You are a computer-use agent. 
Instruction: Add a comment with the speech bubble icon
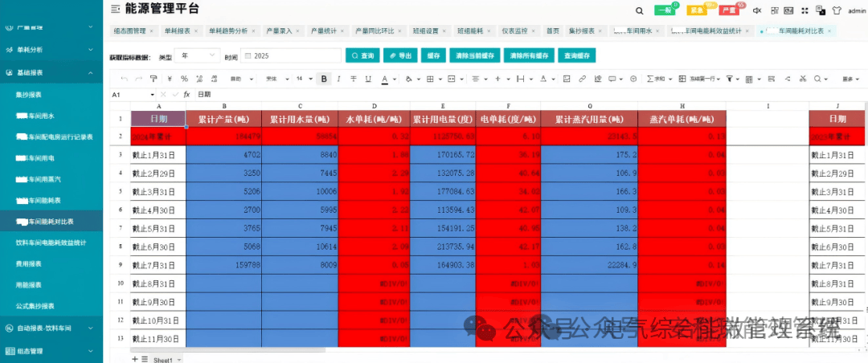tap(612, 80)
